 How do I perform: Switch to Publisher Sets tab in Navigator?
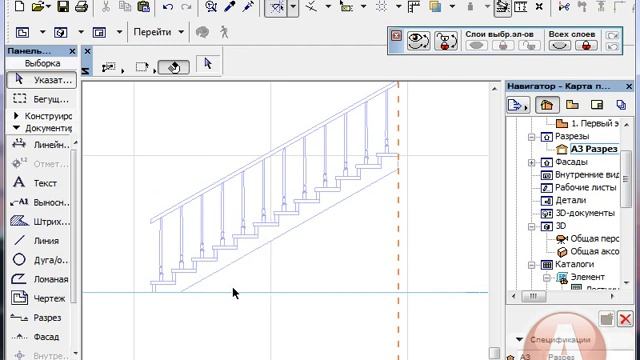(x=621, y=105)
